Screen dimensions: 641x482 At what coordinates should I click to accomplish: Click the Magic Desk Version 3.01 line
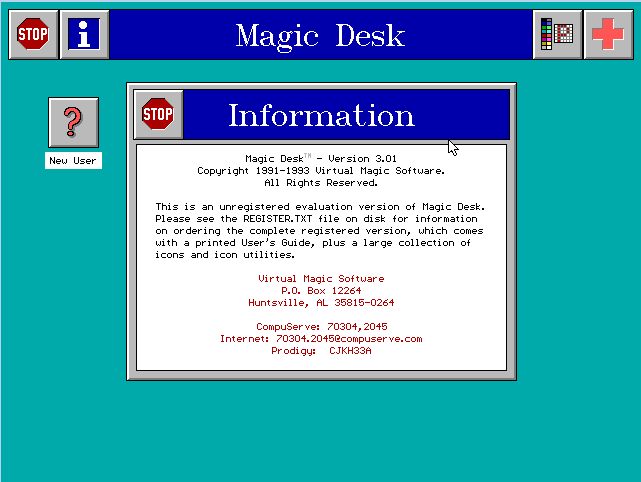coord(321,158)
